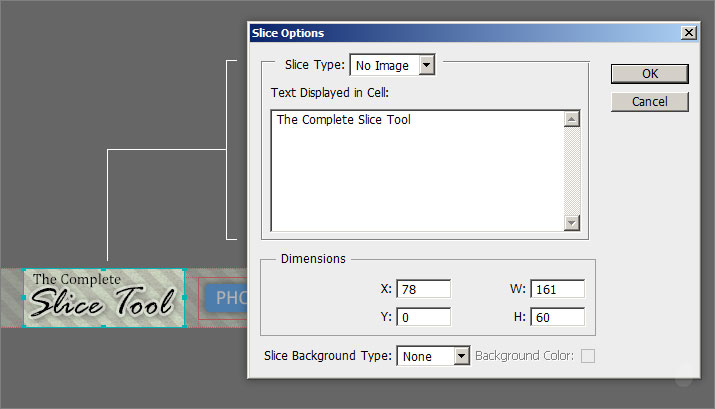
Task: Expand the Slice Background Type dropdown
Action: click(461, 356)
